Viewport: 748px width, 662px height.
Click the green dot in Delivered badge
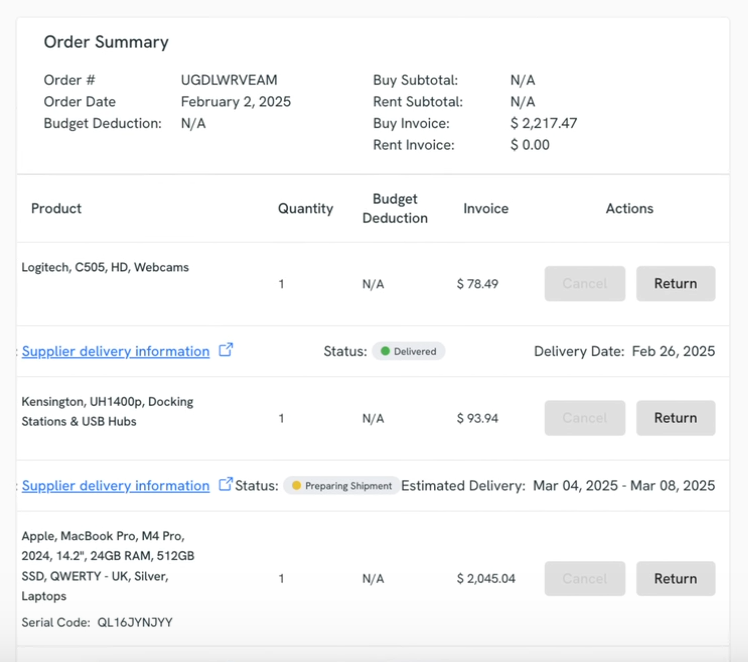point(385,351)
